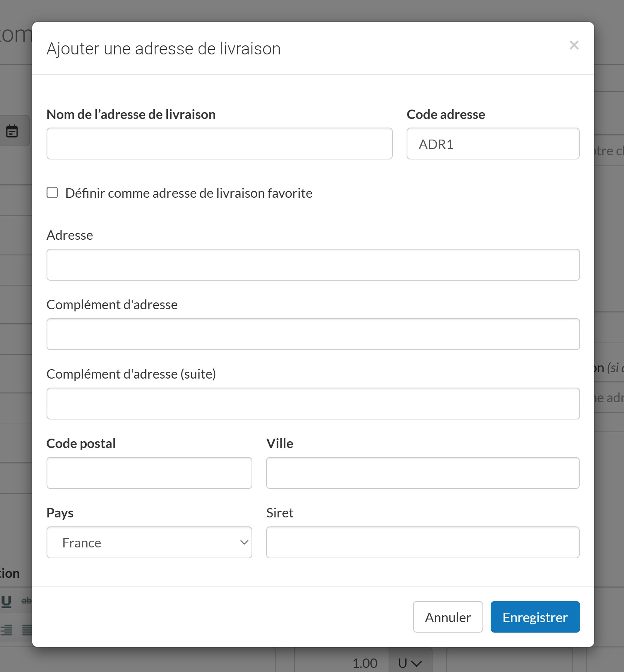Focus the 'Nom de l'adresse de livraison' field

pyautogui.click(x=219, y=144)
